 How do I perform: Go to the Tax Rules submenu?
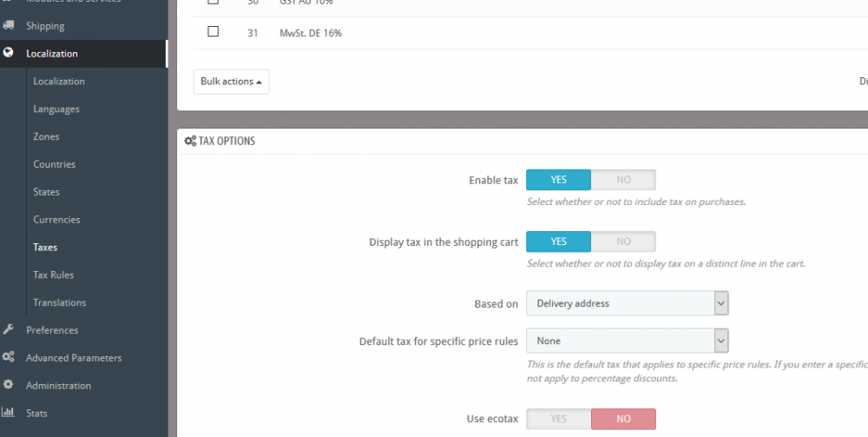(54, 275)
